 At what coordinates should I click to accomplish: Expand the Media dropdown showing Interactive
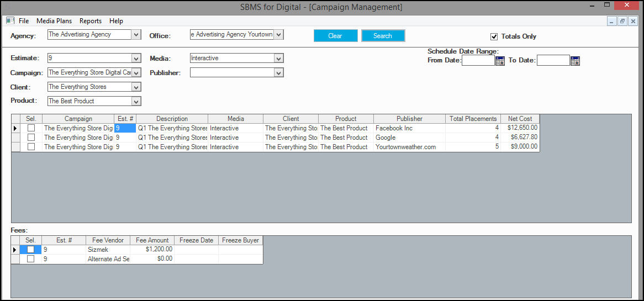tap(279, 59)
